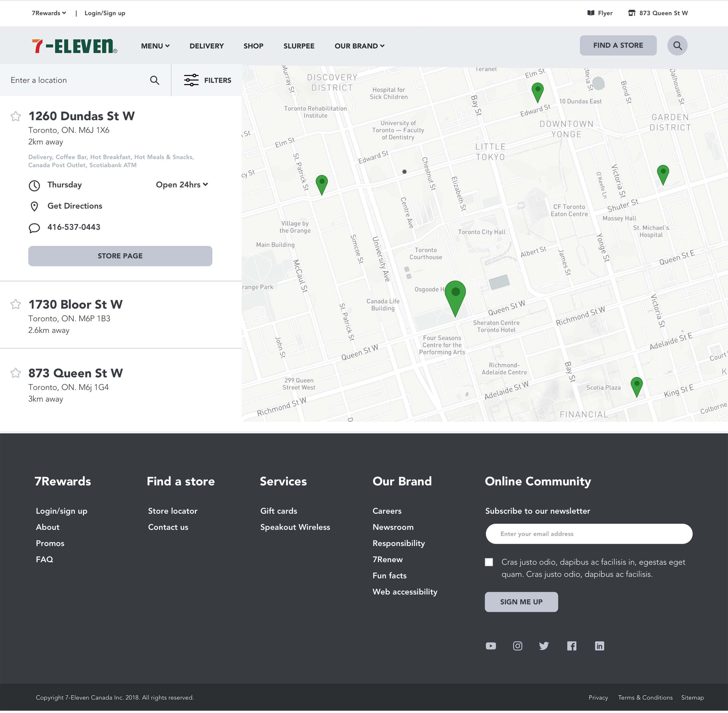Click the Login/Sign up link in top bar
728x713 pixels.
click(x=105, y=13)
